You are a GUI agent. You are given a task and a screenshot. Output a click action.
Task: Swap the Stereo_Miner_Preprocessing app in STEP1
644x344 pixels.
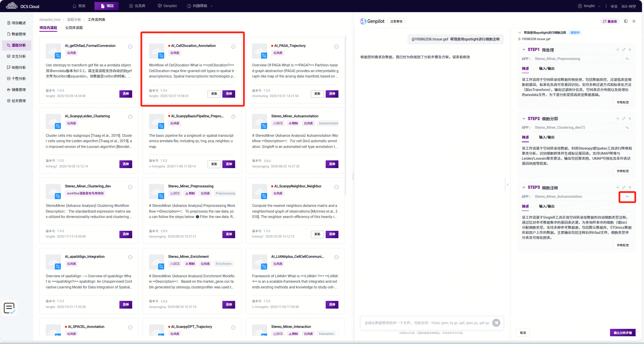tap(627, 59)
